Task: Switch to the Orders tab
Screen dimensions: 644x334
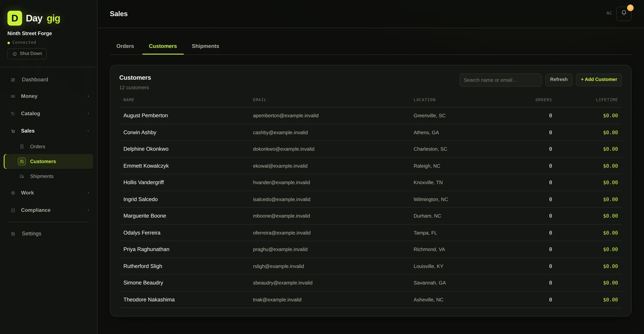Action: point(125,46)
